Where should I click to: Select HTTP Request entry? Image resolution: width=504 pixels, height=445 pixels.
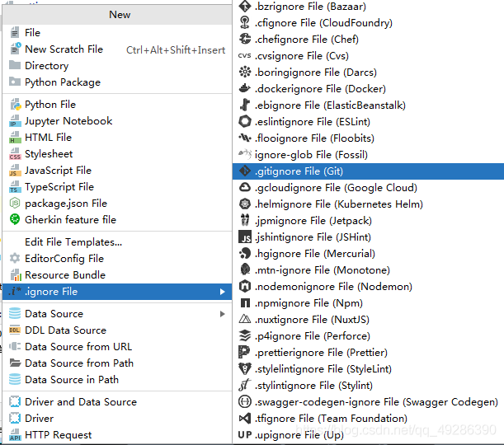coord(117,435)
